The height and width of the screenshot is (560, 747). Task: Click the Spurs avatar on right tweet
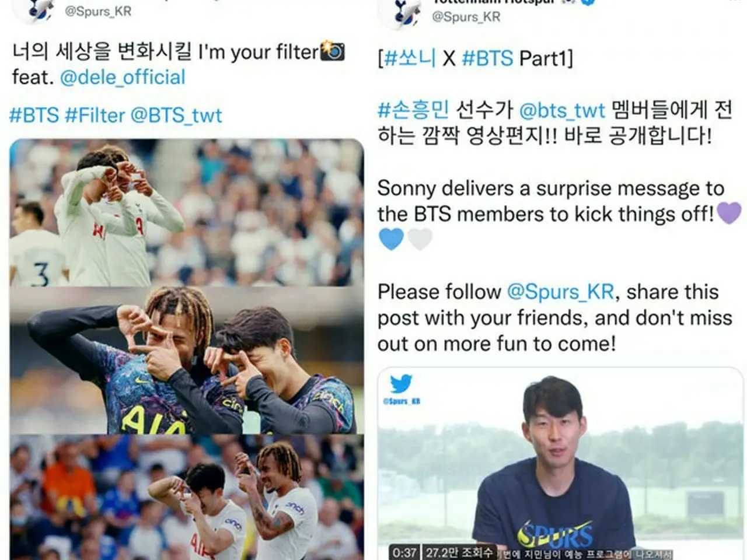tap(399, 13)
